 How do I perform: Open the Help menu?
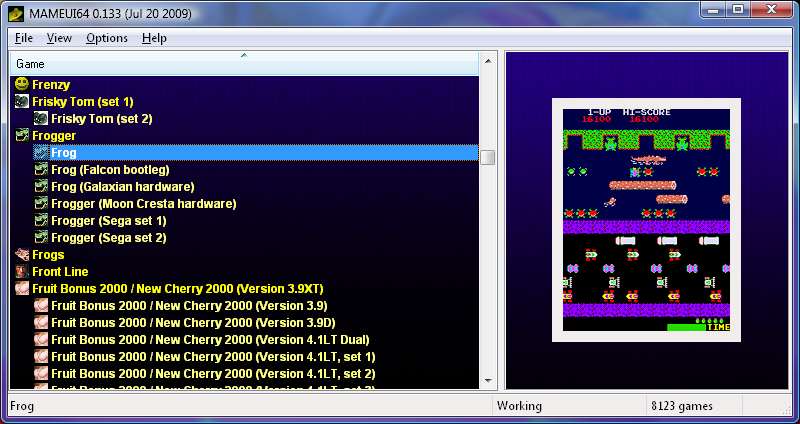pos(154,38)
